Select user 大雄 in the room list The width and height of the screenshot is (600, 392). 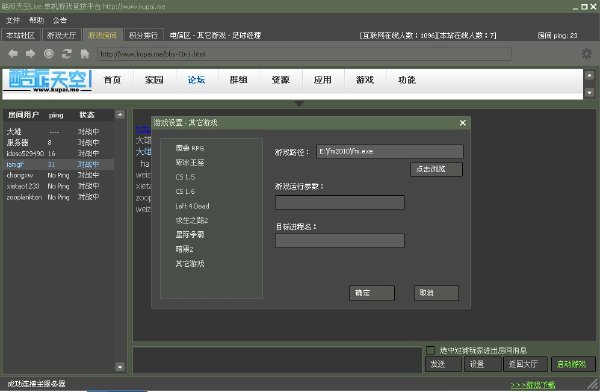[59, 132]
